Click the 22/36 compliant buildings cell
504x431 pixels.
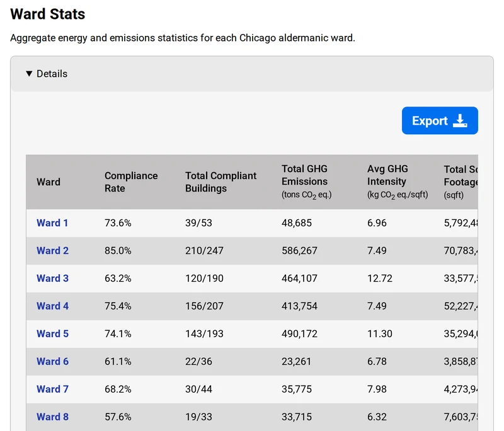pyautogui.click(x=198, y=361)
